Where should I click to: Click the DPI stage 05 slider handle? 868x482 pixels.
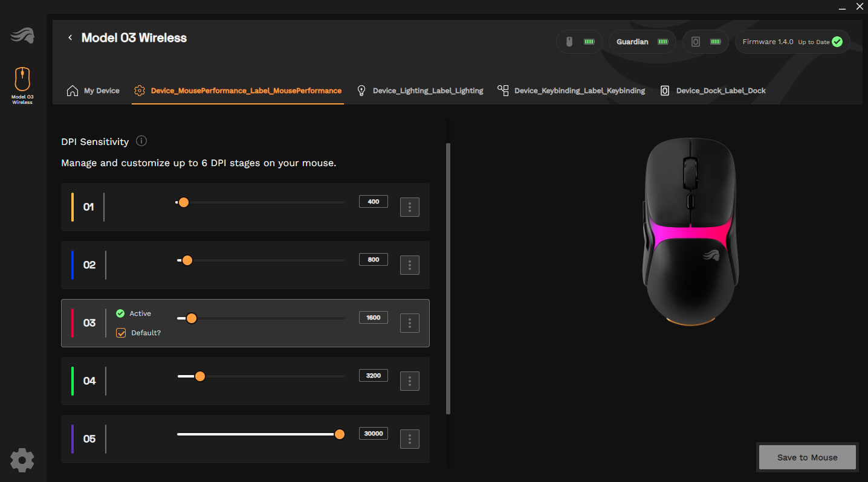pos(340,434)
